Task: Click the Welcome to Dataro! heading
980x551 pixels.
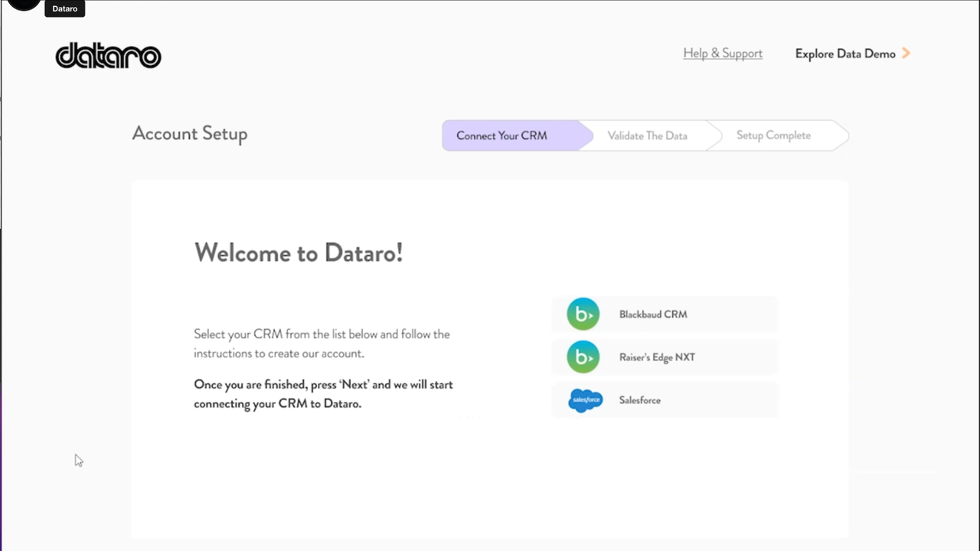Action: pyautogui.click(x=299, y=253)
